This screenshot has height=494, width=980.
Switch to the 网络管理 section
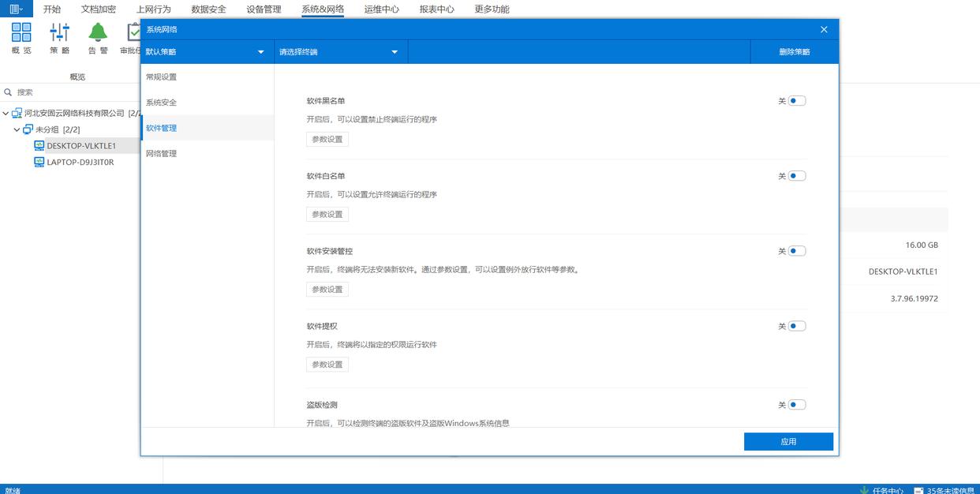(x=162, y=154)
